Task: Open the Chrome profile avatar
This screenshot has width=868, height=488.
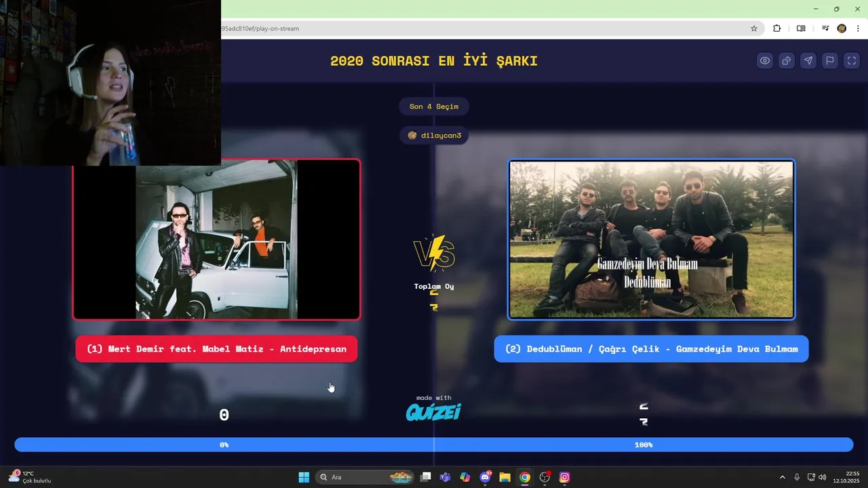Action: coord(842,28)
